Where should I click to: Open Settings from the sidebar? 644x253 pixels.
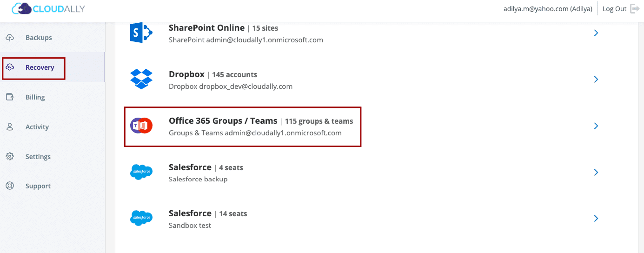click(38, 157)
